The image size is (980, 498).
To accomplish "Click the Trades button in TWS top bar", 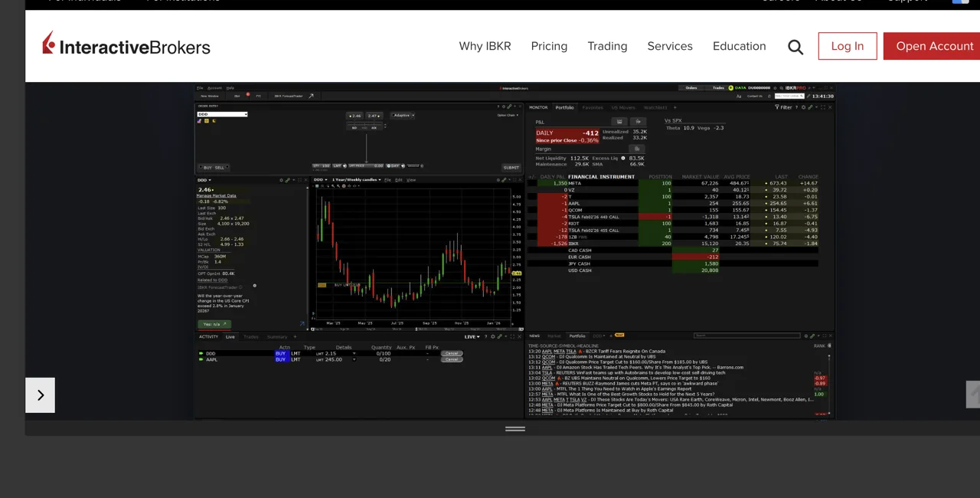I will (x=718, y=88).
